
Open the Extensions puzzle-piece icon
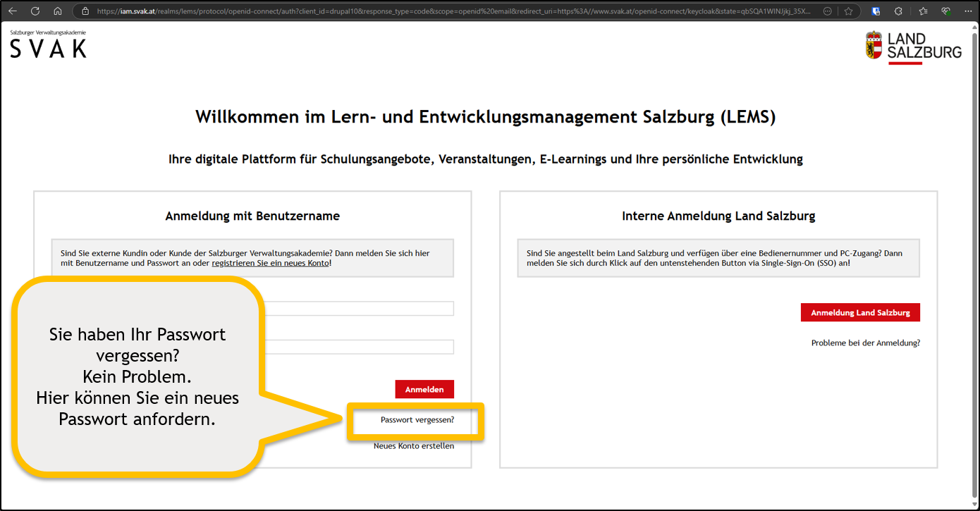898,11
